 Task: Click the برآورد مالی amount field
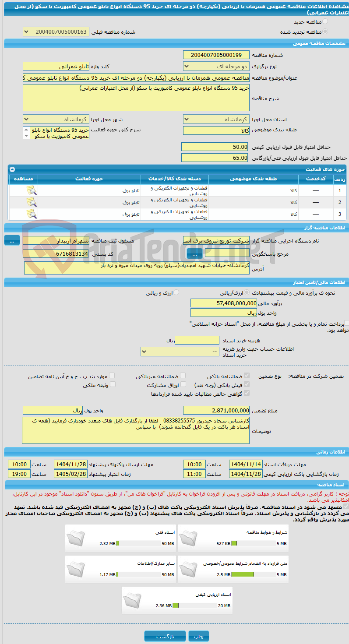pyautogui.click(x=224, y=303)
